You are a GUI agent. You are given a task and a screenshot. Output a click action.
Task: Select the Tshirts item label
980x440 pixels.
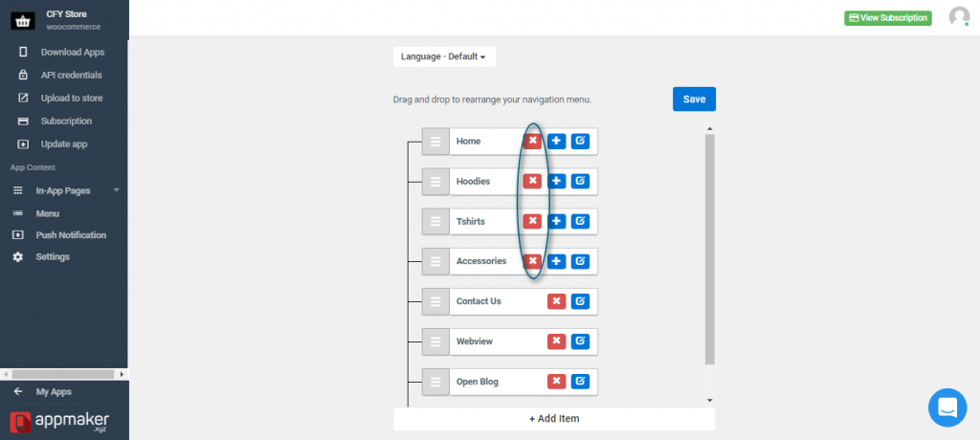coord(471,221)
